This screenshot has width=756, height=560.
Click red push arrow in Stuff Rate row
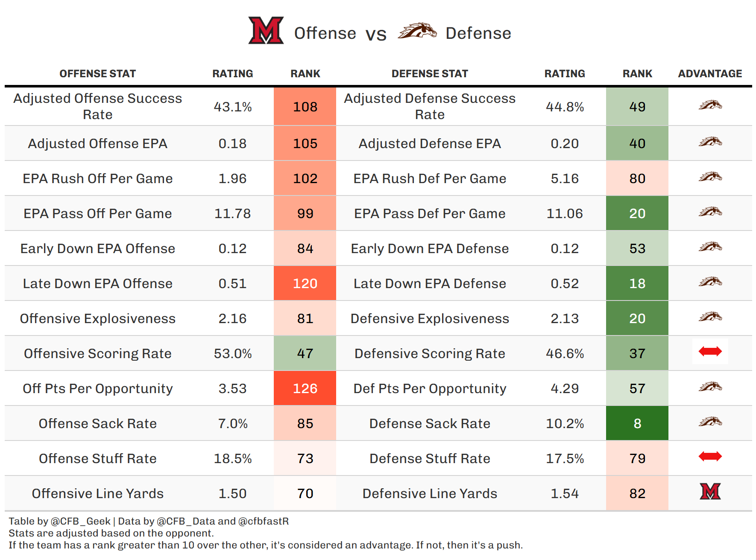pos(710,457)
